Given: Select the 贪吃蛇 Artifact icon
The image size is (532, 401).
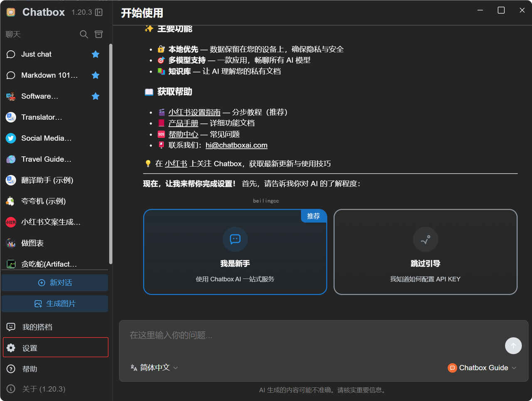Looking at the screenshot, I should pyautogui.click(x=11, y=264).
